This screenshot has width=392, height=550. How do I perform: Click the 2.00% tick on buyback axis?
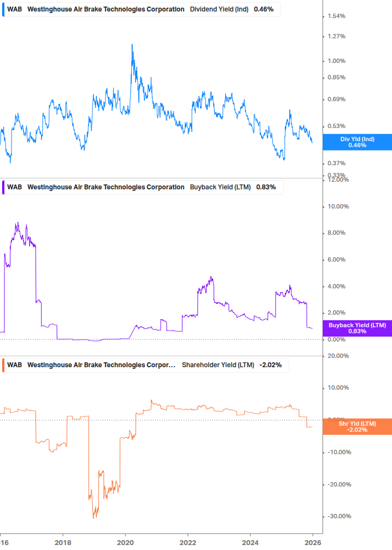pyautogui.click(x=336, y=313)
